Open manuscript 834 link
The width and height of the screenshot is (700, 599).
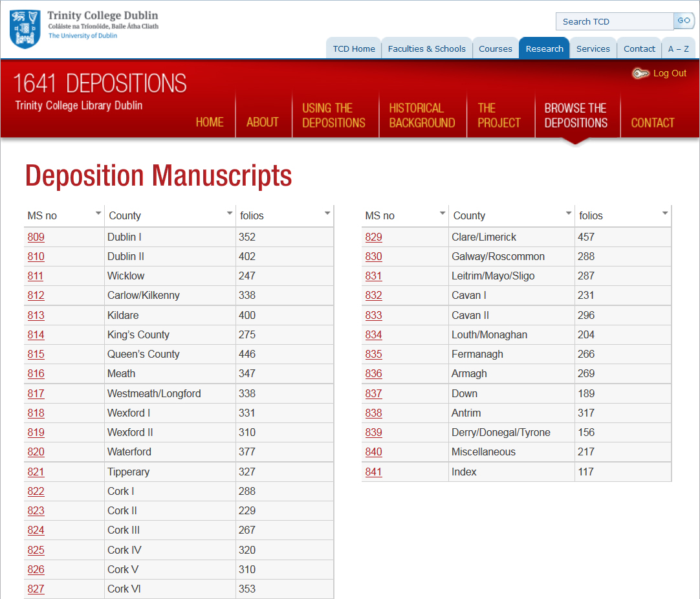point(374,335)
